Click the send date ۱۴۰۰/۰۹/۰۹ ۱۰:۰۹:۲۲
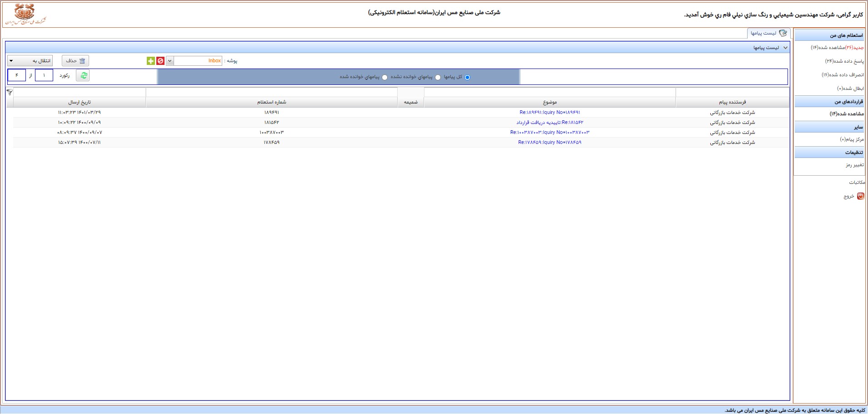The height and width of the screenshot is (414, 868). [x=80, y=122]
